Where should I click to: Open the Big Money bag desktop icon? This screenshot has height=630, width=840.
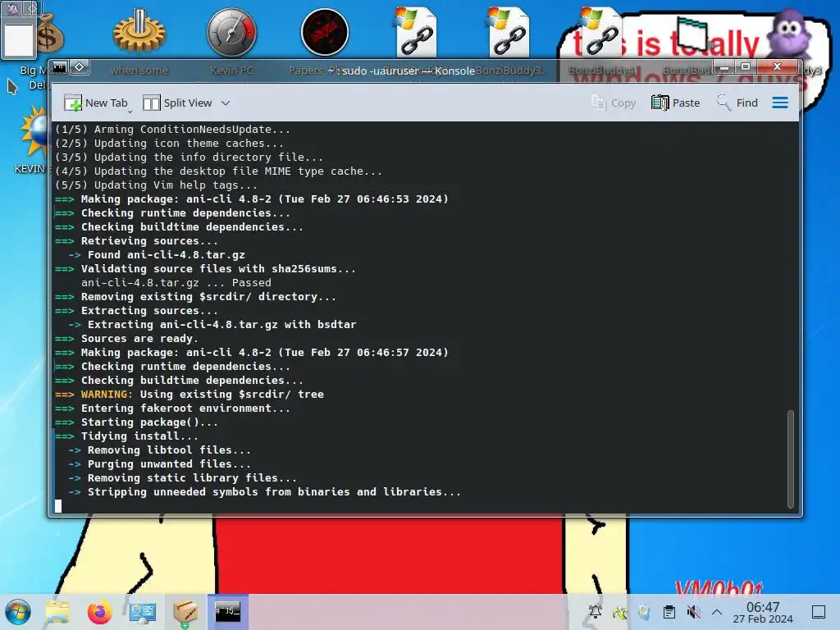(49, 33)
